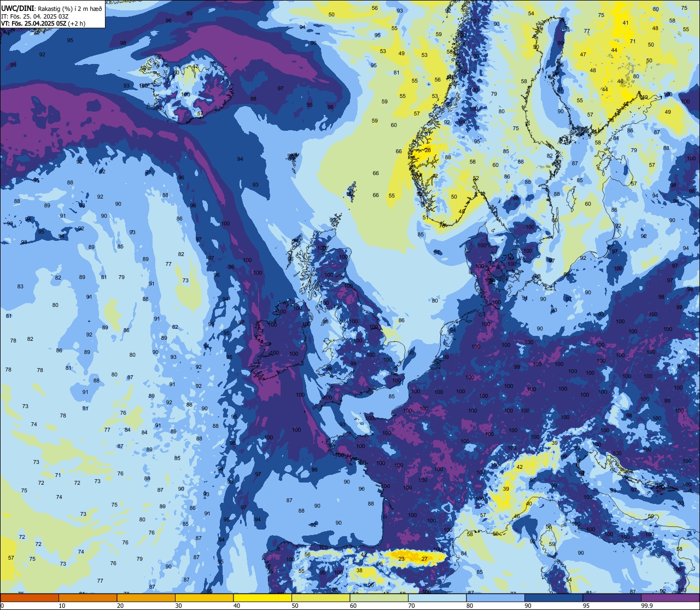The image size is (700, 610).
Task: Click the orange 10–20 legend swatch
Action: pos(87,597)
